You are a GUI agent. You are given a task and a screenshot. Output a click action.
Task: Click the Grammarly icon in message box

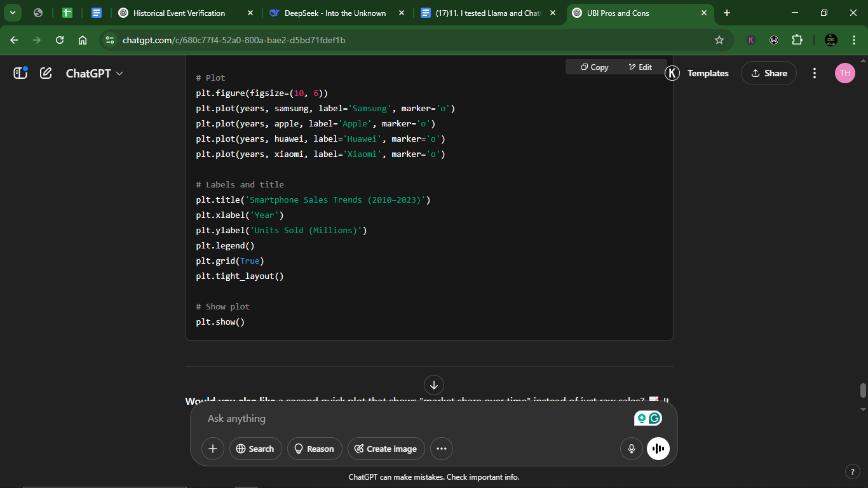(655, 418)
